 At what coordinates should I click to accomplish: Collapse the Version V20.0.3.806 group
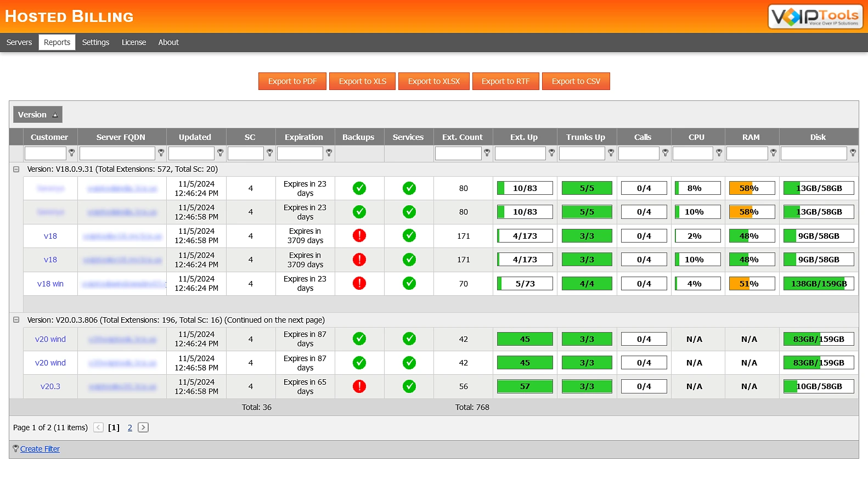coord(16,319)
